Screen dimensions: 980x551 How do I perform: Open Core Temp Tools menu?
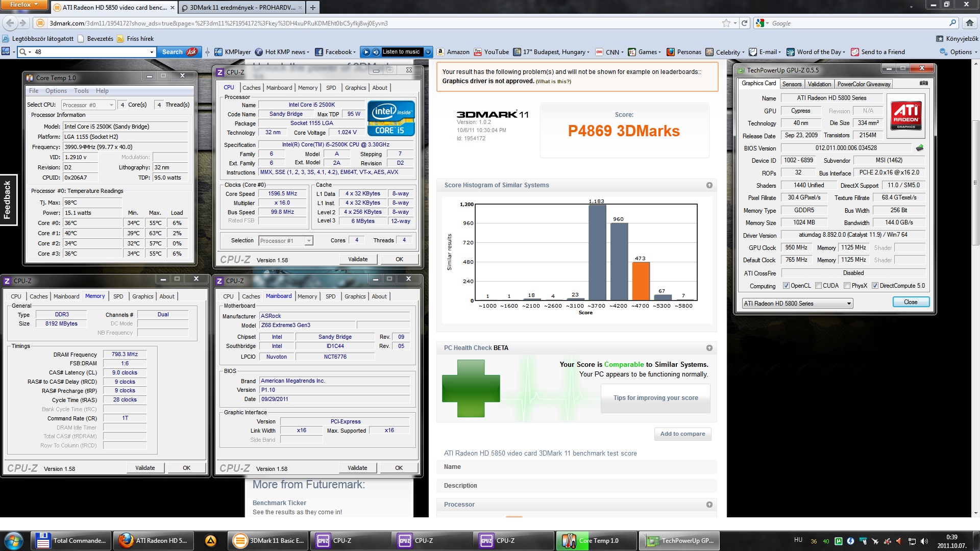coord(81,91)
